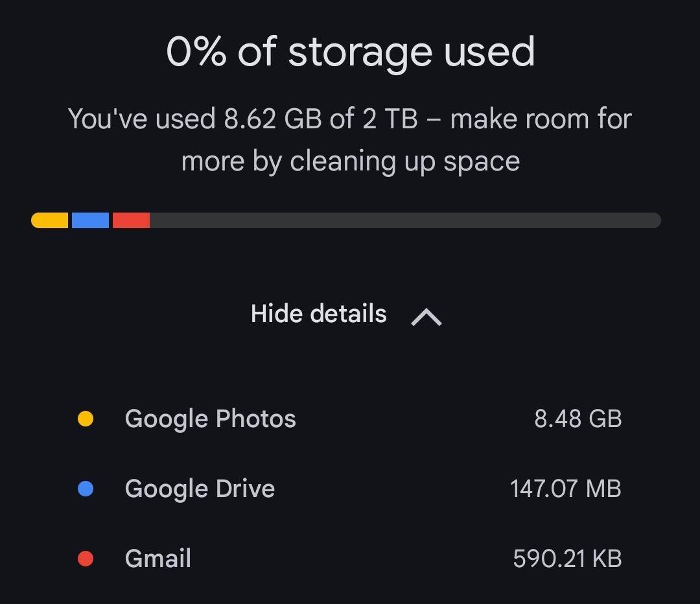Click the "Hide details" text
This screenshot has width=700, height=604.
[318, 314]
